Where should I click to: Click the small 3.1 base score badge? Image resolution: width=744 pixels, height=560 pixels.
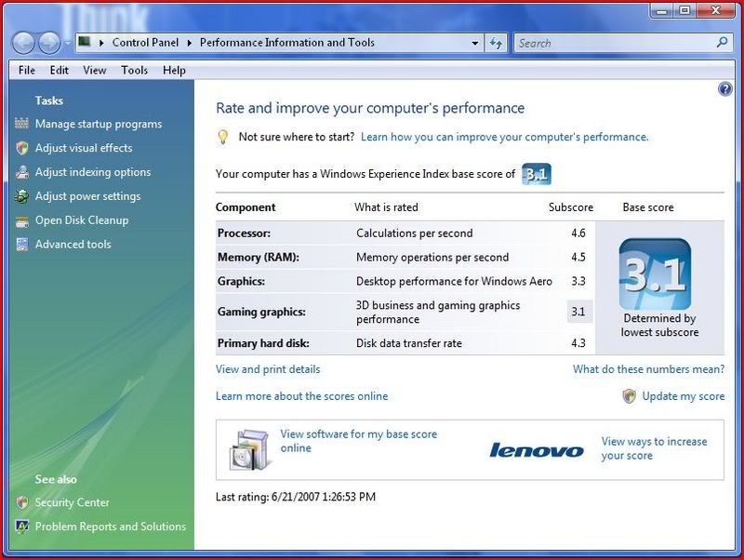pos(537,174)
